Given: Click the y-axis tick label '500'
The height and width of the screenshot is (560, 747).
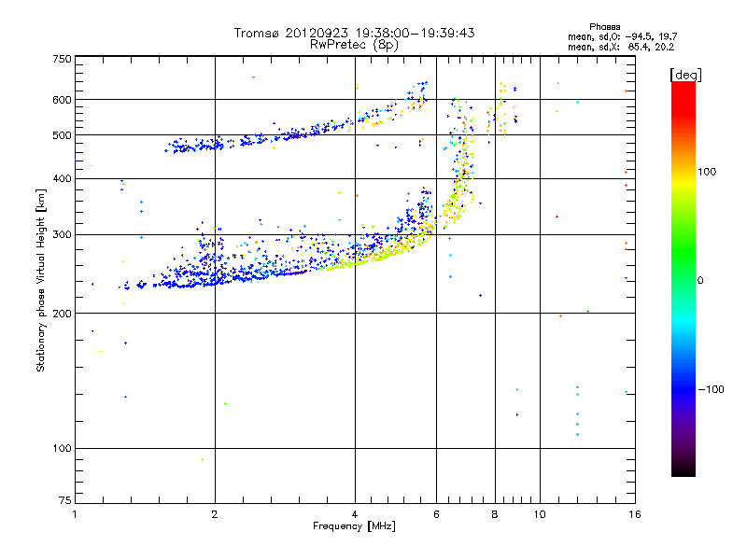Looking at the screenshot, I should coord(62,135).
